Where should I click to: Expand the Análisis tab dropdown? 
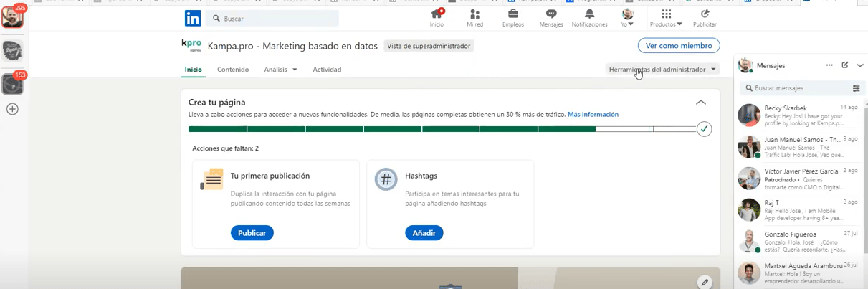281,70
